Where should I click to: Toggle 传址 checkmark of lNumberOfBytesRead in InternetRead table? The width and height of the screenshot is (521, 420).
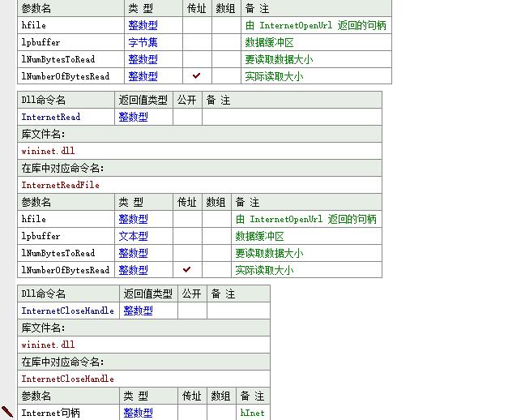pyautogui.click(x=186, y=269)
